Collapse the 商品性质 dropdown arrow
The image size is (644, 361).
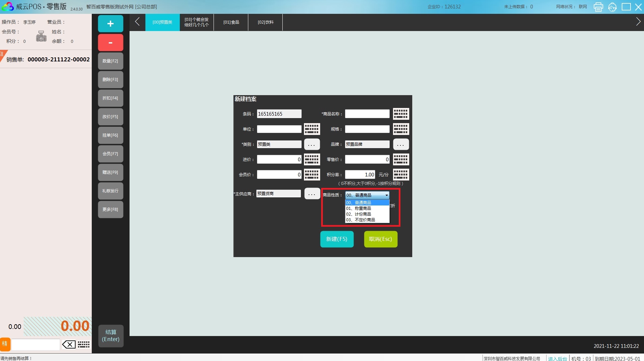coord(386,195)
